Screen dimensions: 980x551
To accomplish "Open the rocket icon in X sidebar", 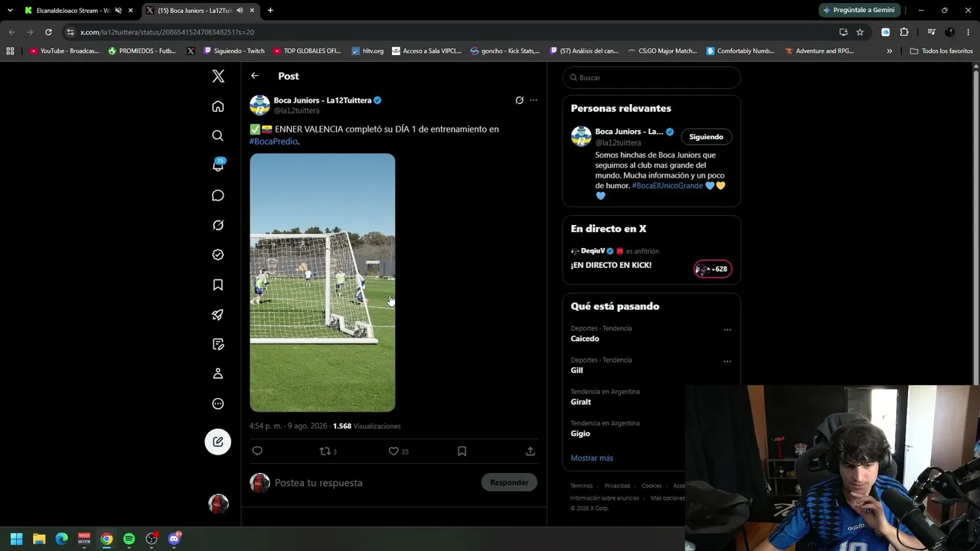I will point(218,315).
